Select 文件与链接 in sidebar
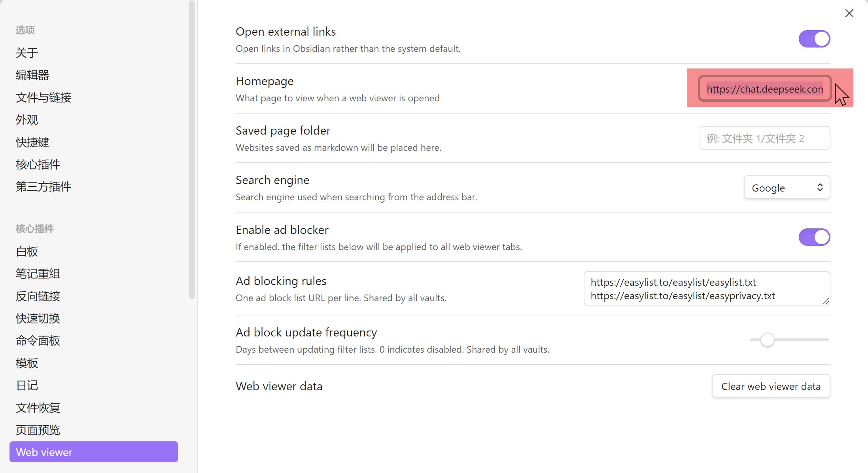The width and height of the screenshot is (868, 473). tap(43, 97)
